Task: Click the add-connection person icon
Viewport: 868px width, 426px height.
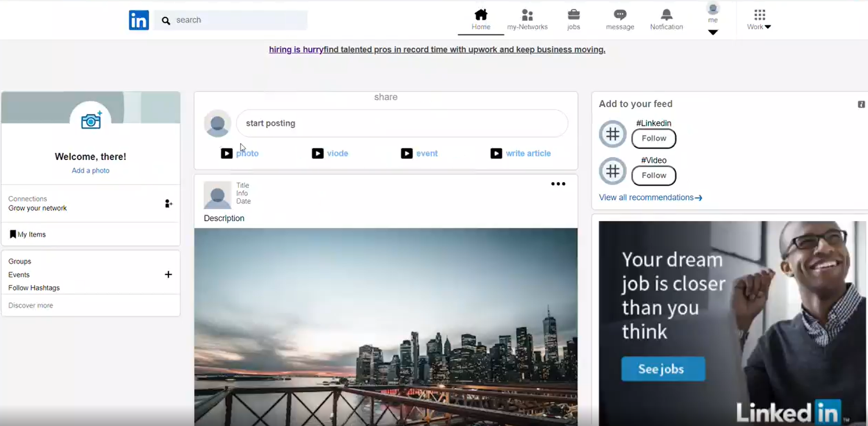Action: pos(168,203)
